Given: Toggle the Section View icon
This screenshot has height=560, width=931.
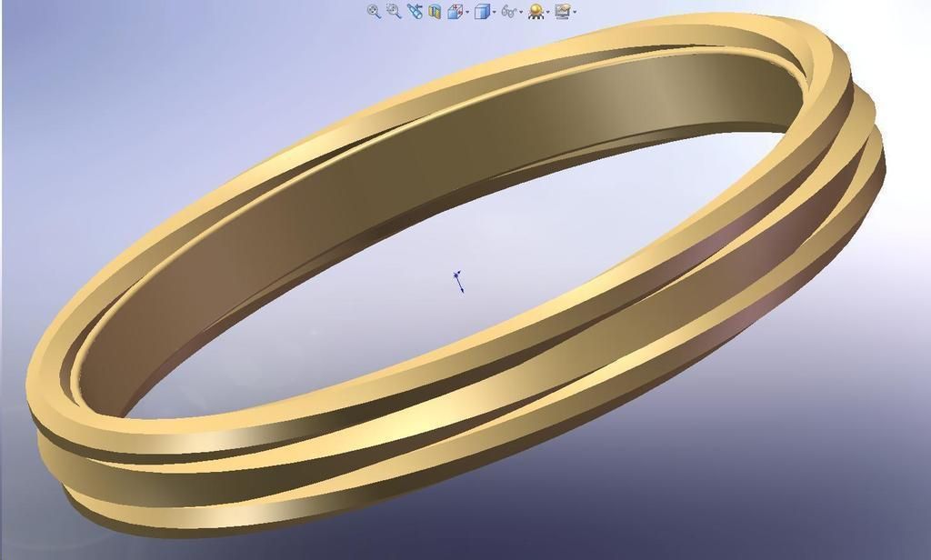Looking at the screenshot, I should tap(435, 12).
